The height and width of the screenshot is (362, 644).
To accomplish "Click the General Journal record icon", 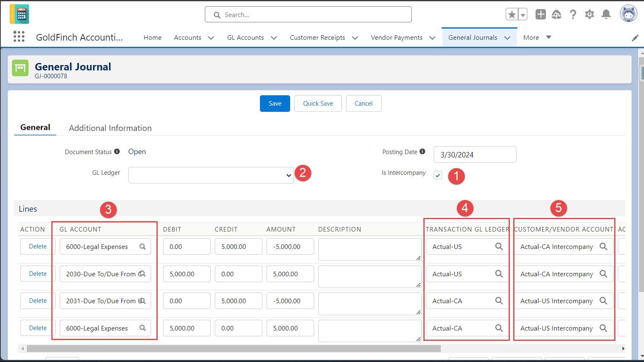I will [x=20, y=68].
